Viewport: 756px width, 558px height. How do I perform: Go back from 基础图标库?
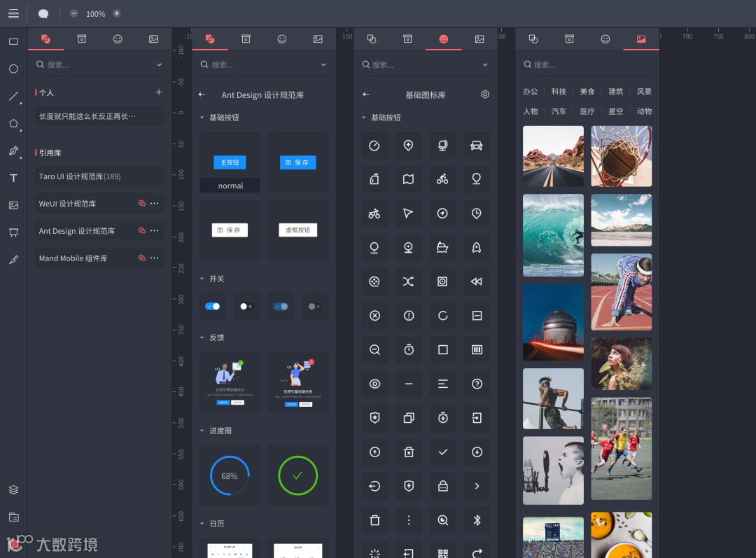pyautogui.click(x=366, y=95)
